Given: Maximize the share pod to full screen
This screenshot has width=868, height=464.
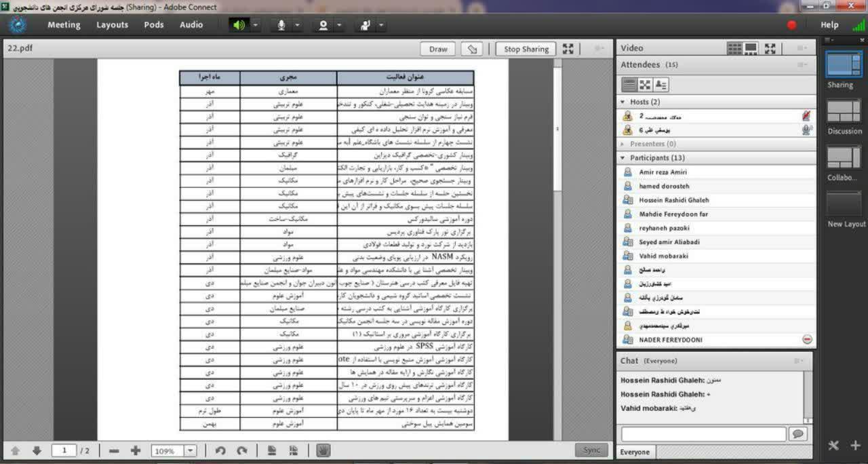Looking at the screenshot, I should coord(568,49).
